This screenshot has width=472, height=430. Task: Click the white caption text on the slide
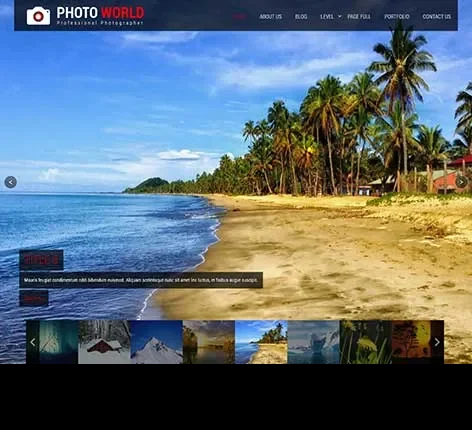(141, 280)
